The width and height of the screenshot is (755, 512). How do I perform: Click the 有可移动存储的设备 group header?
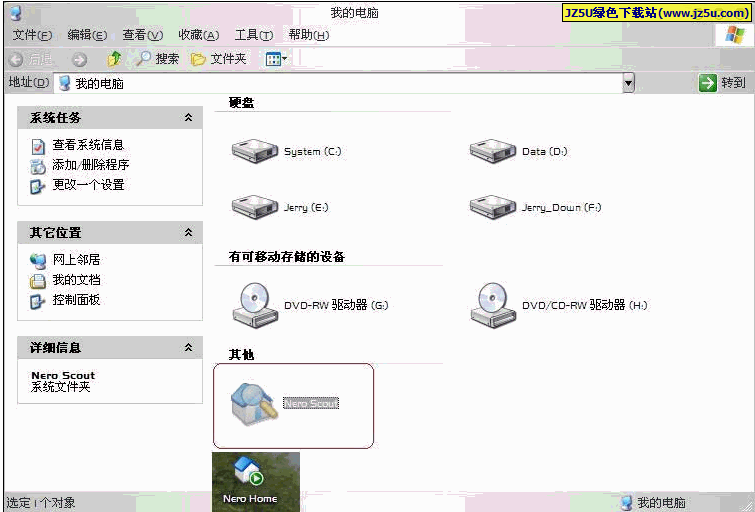(286, 256)
